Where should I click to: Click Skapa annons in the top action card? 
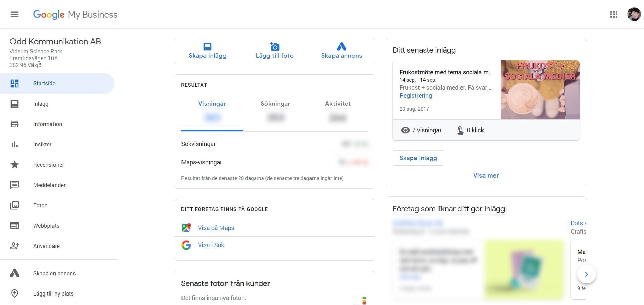(x=342, y=56)
